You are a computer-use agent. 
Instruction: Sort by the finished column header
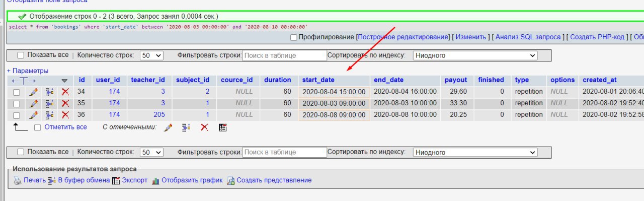point(491,80)
